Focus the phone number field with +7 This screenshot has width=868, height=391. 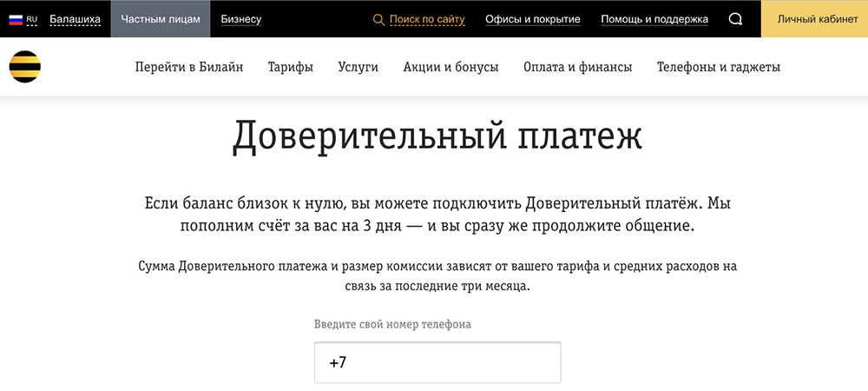[437, 362]
